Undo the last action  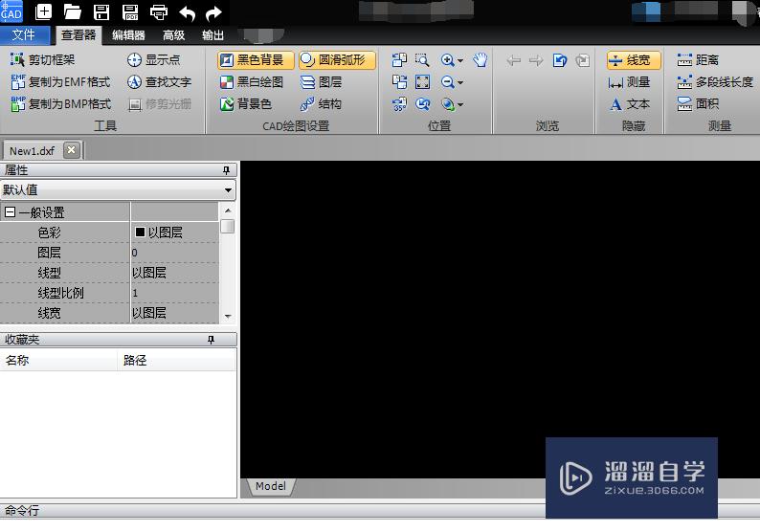187,12
